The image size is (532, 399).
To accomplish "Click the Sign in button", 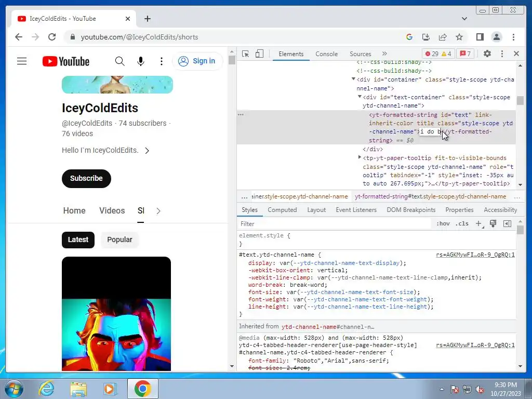I will 197,61.
